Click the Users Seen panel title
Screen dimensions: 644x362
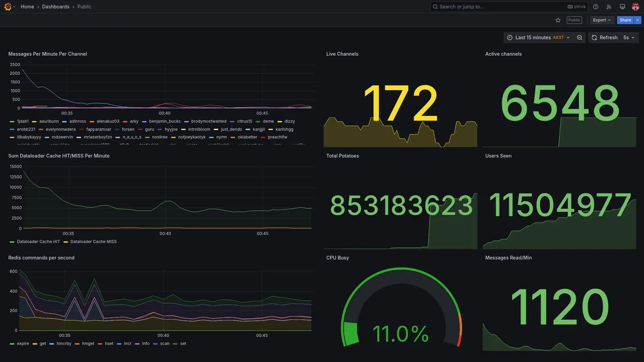pos(498,156)
